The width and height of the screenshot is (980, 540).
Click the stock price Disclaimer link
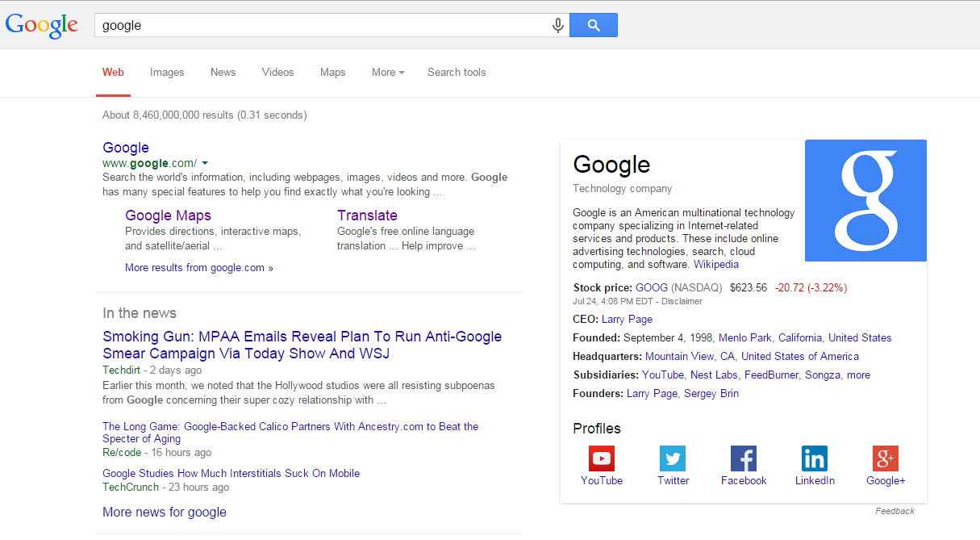[682, 301]
